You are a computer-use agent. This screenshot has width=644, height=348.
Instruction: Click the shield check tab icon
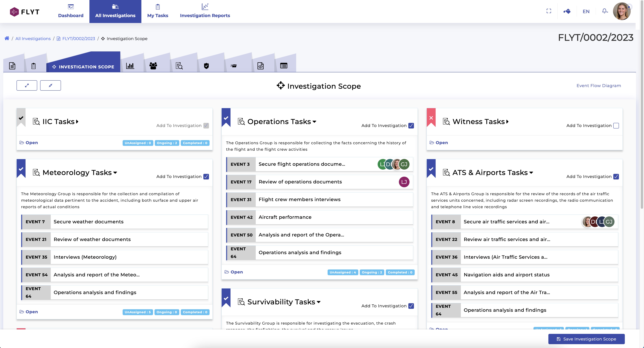tap(206, 66)
